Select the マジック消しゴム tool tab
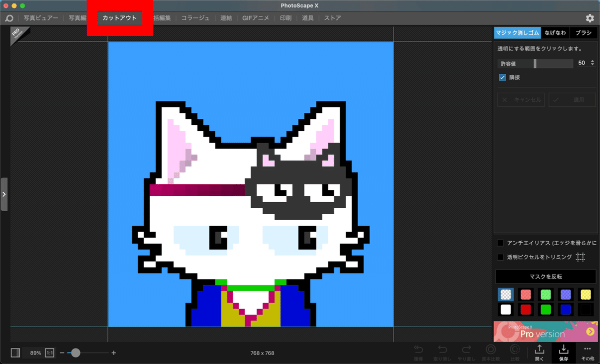Screen dimensions: 600x364 517,33
